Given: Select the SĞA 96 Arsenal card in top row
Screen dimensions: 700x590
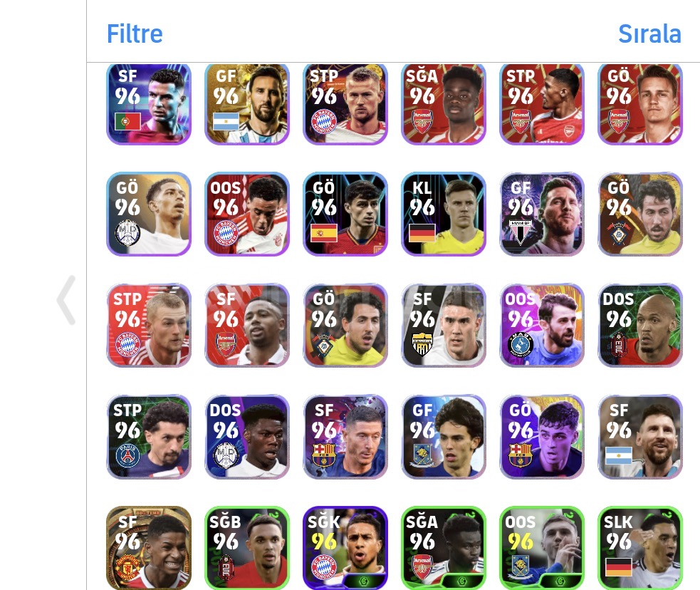Looking at the screenshot, I should [444, 103].
